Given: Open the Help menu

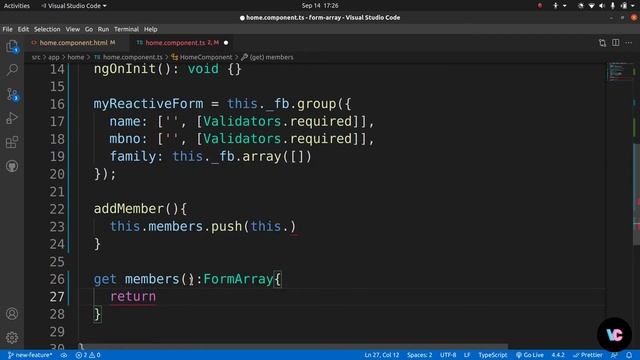Looking at the screenshot, I should coord(151,29).
